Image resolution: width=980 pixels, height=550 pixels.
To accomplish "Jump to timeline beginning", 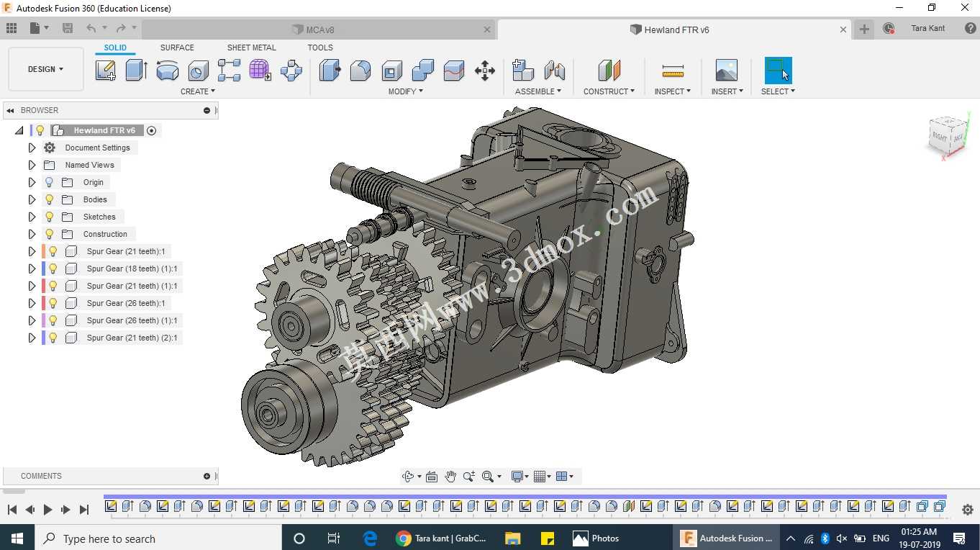I will click(x=12, y=509).
